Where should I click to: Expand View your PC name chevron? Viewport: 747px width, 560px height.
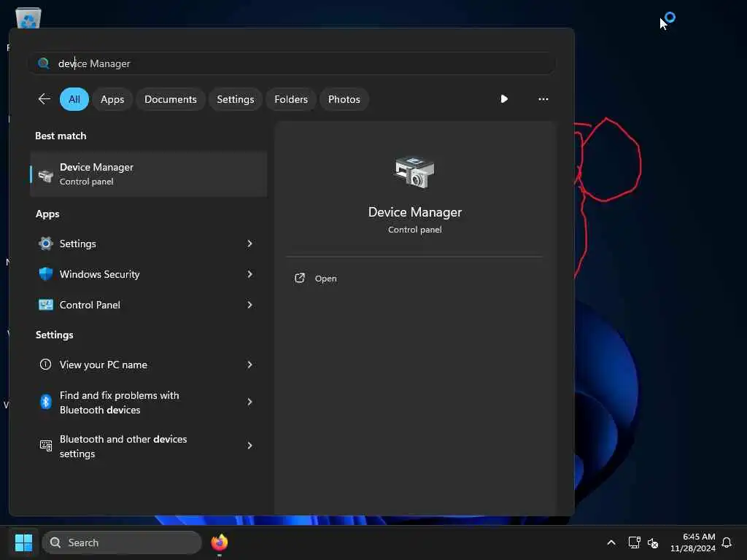[249, 365]
